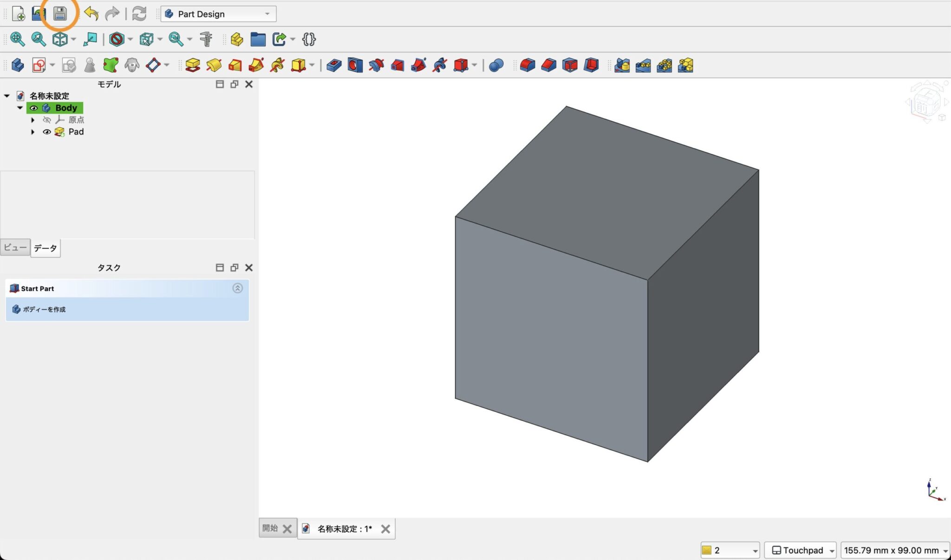Open the measure distance caliper tool
The image size is (951, 560).
[206, 39]
